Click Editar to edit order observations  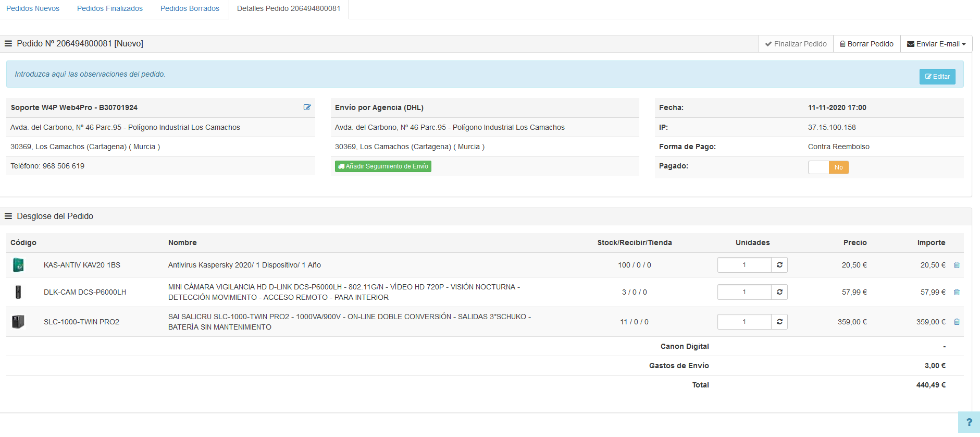pyautogui.click(x=937, y=77)
